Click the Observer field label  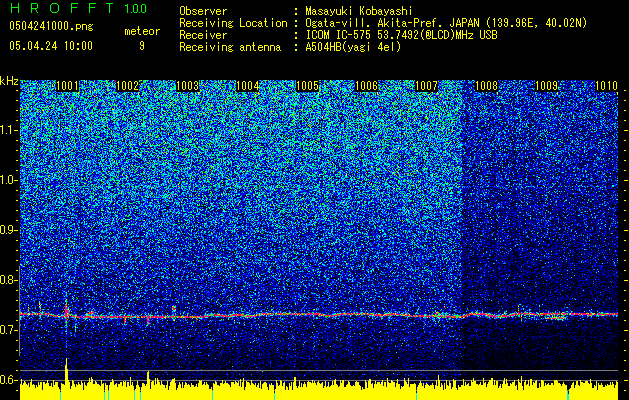(203, 11)
